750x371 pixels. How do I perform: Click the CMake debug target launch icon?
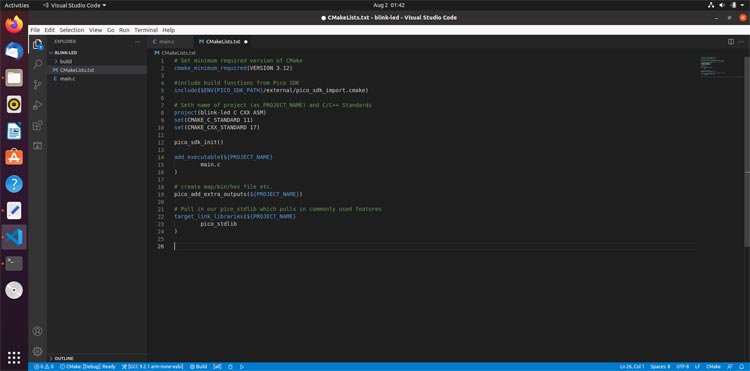pos(230,367)
